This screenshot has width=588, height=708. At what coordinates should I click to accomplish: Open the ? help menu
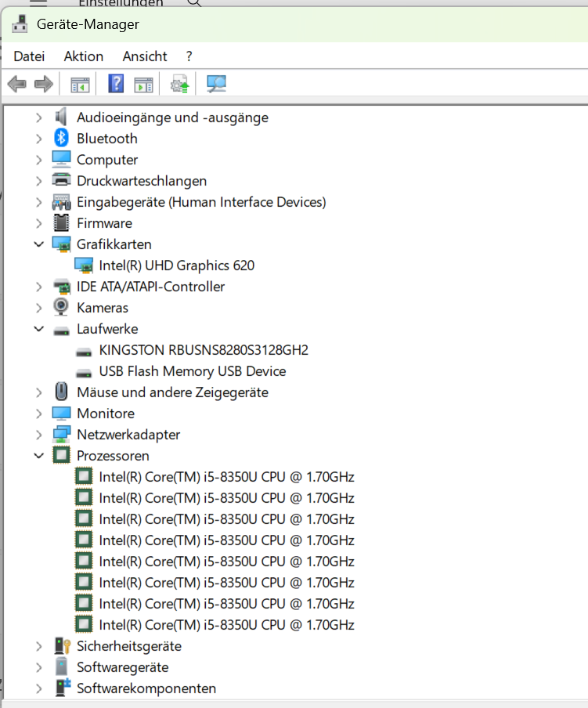click(x=189, y=56)
